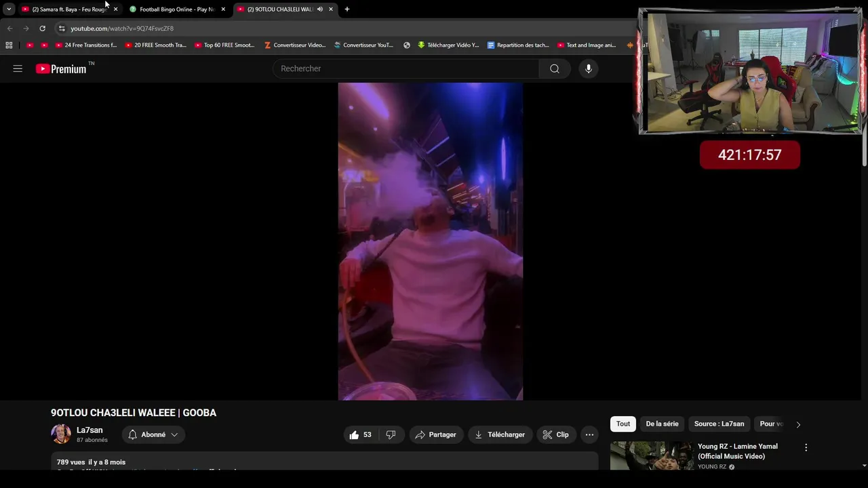Click the 87 abonnés subscriber count
Viewport: 868px width, 488px height.
[92, 440]
